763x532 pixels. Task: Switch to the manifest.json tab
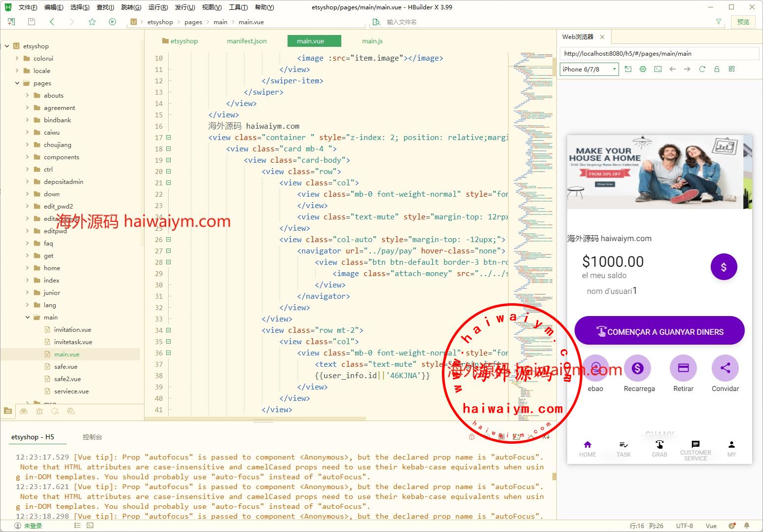[x=247, y=41]
